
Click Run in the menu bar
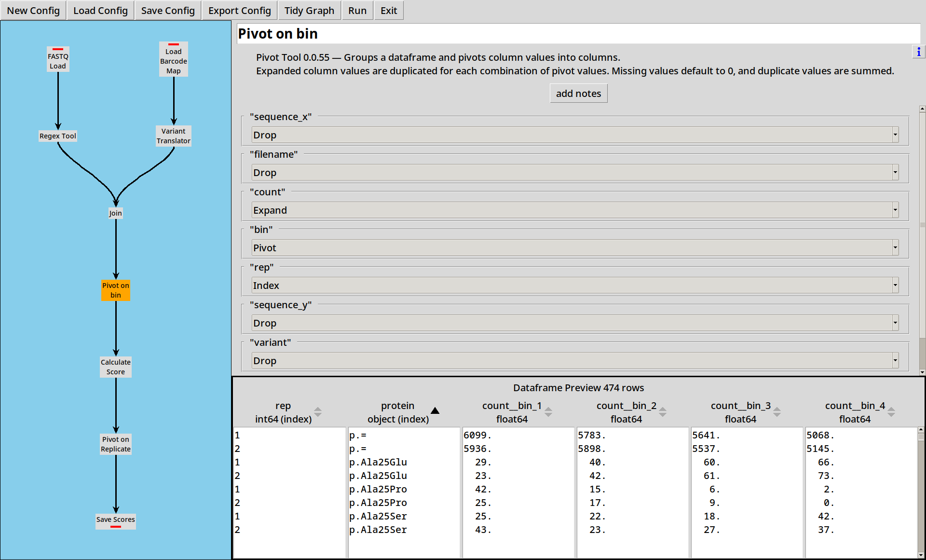[x=357, y=11]
